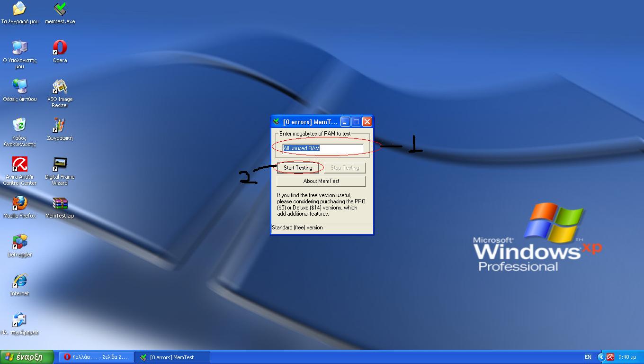Switch to the MemTest taskbar button

(172, 357)
